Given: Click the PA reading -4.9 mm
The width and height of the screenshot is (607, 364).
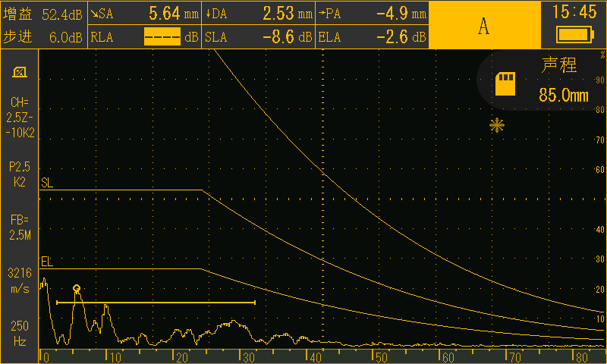Looking at the screenshot, I should [x=401, y=14].
